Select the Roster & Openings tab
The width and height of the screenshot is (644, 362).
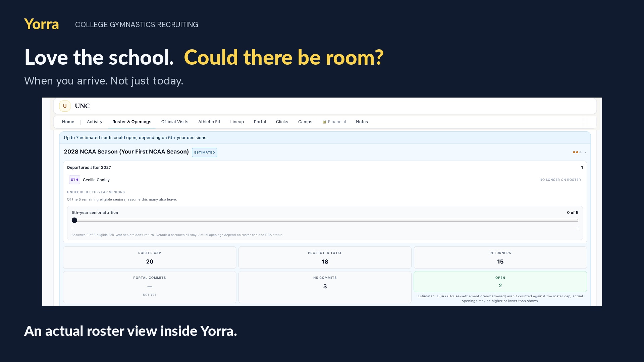(x=132, y=122)
